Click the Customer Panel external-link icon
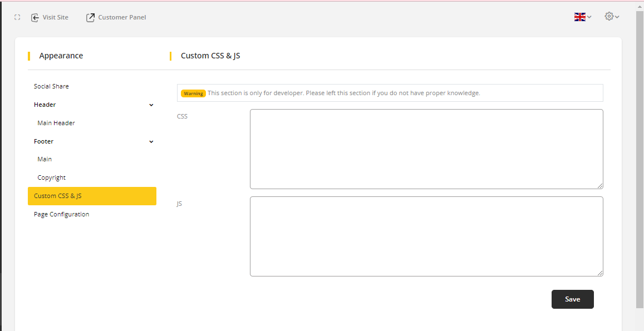This screenshot has width=644, height=331. pos(90,18)
